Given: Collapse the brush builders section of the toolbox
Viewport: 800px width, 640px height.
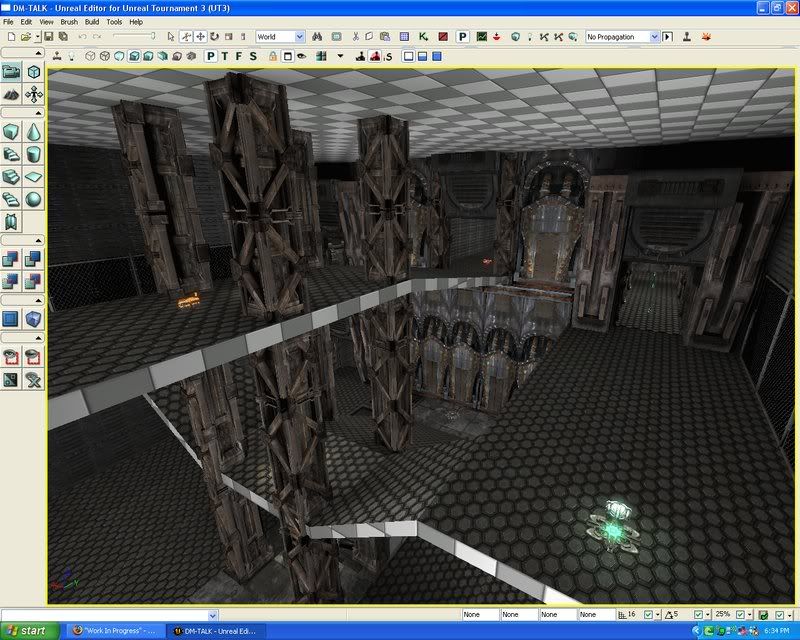Looking at the screenshot, I should tap(23, 112).
